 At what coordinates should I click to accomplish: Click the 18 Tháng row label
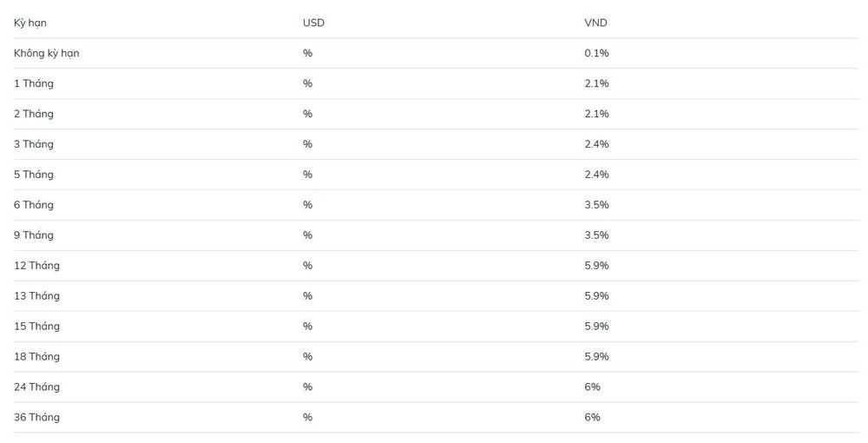(36, 357)
